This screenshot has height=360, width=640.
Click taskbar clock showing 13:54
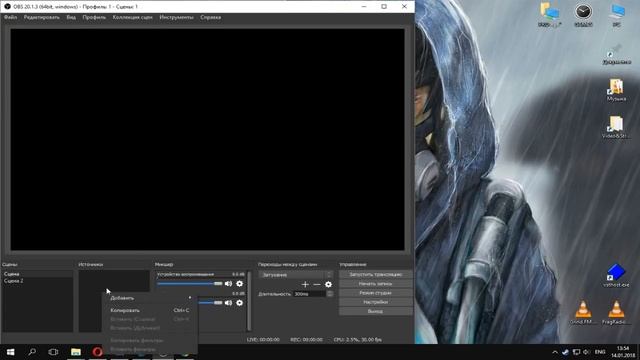click(x=623, y=352)
